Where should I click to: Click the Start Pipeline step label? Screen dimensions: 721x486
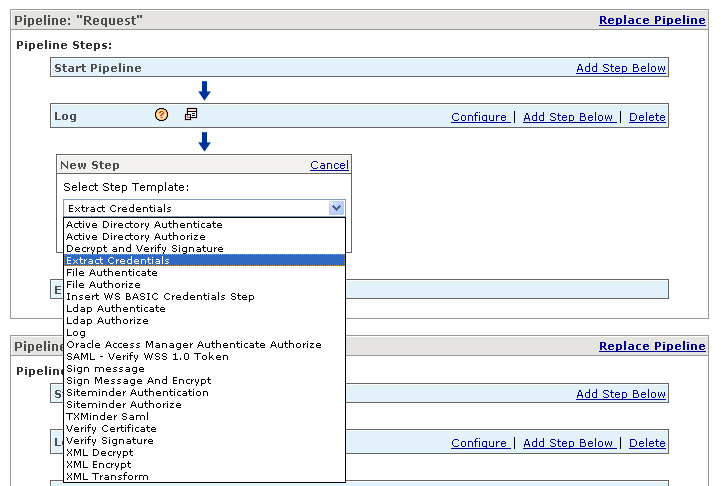tap(98, 68)
